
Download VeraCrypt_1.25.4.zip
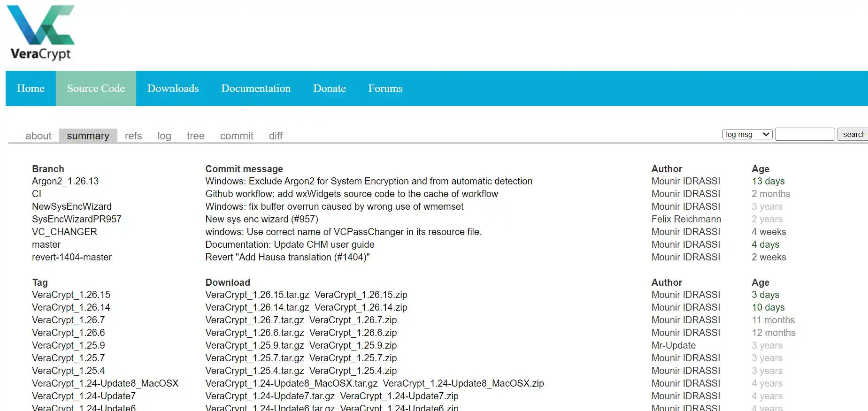pyautogui.click(x=353, y=371)
